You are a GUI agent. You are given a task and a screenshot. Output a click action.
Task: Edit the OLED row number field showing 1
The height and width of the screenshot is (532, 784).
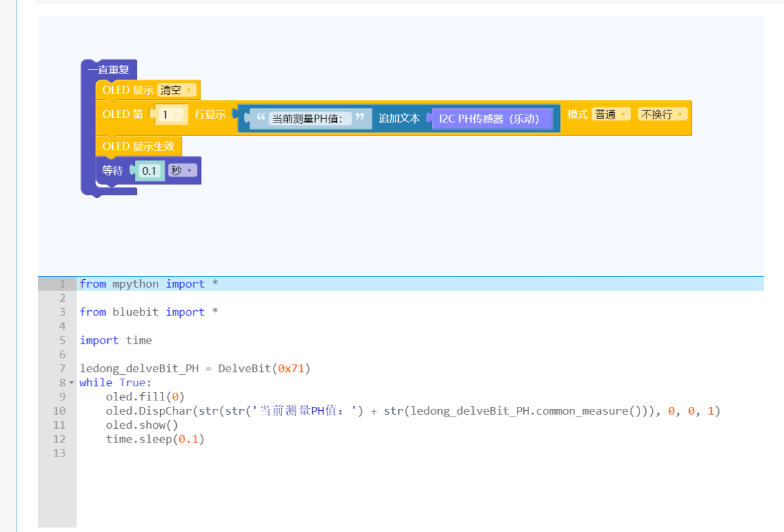click(172, 115)
